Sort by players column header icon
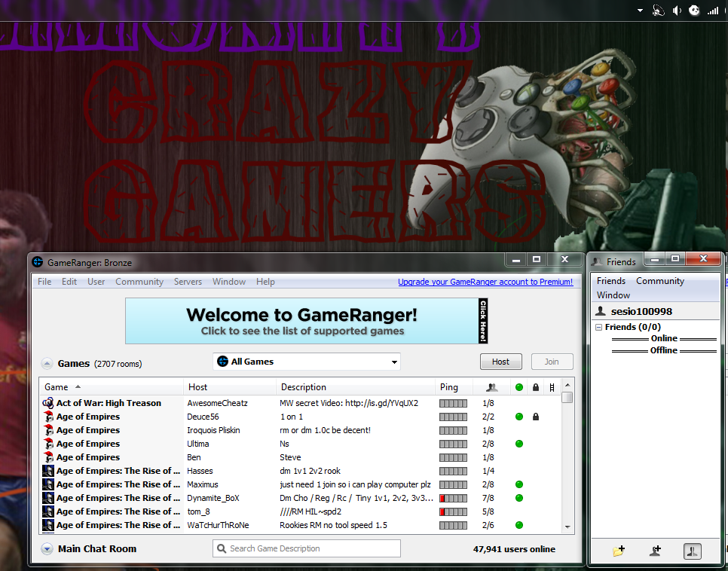 [x=491, y=387]
